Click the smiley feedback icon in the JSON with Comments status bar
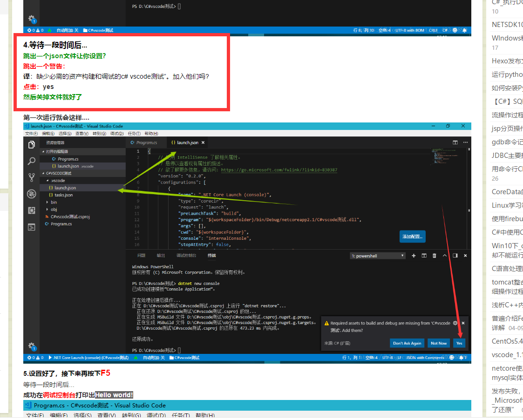This screenshot has height=420, width=523. pos(452,358)
